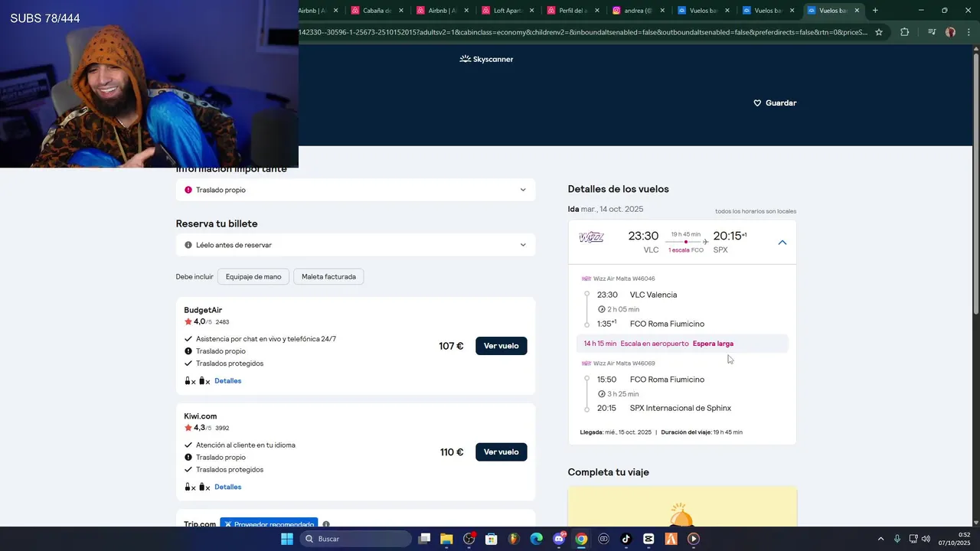Open the taskbar app with play-circle icon
The height and width of the screenshot is (551, 980).
(694, 539)
